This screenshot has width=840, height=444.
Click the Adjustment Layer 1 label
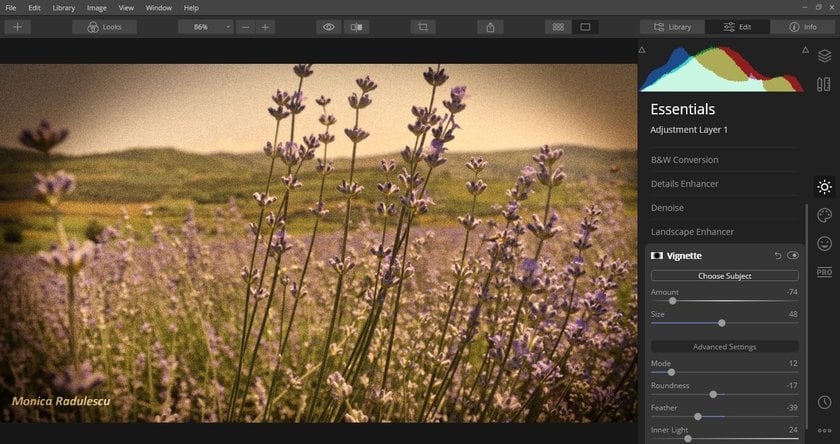tap(689, 130)
